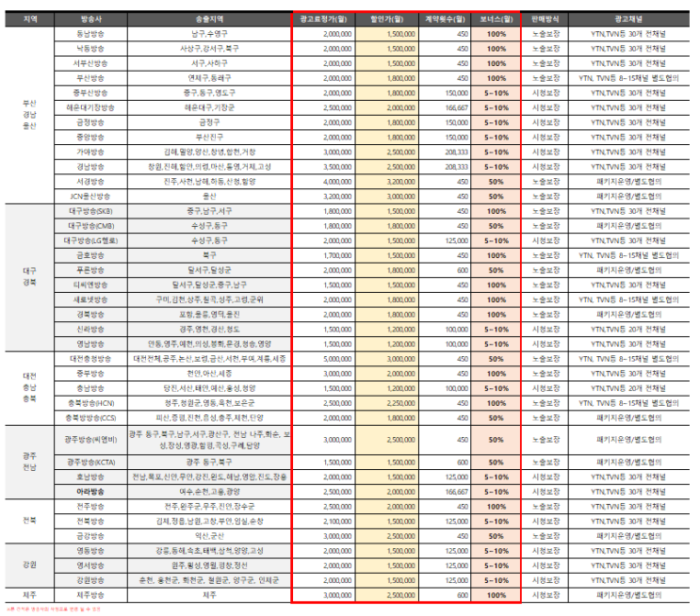Click the '100%' bonus cell for 제주방송
The image size is (700, 616).
(496, 595)
